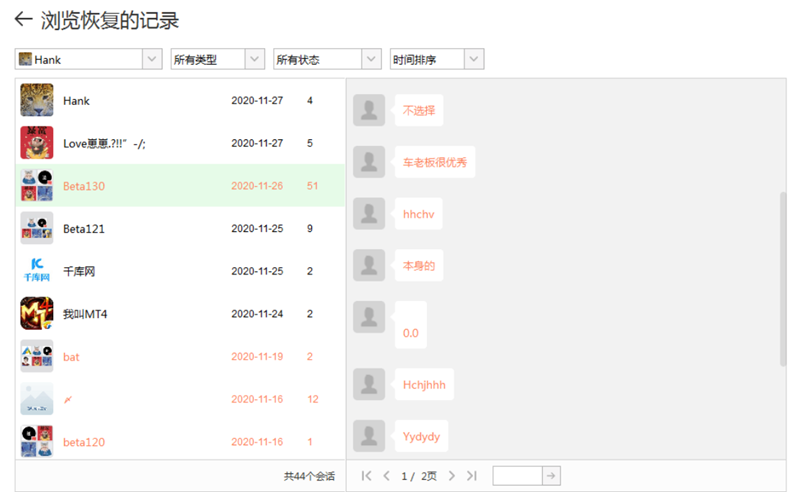Click the go-to-page arrow button
The width and height of the screenshot is (800, 492).
point(551,476)
